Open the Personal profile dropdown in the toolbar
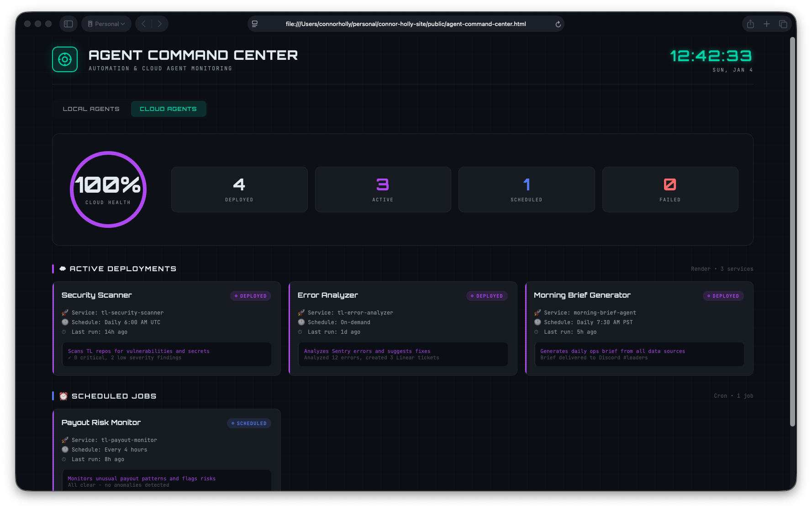The height and width of the screenshot is (510, 812). click(106, 23)
